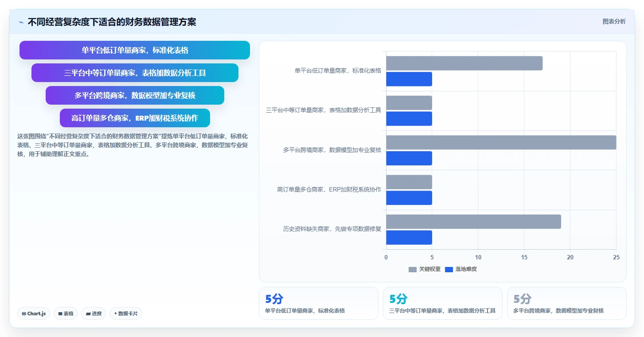This screenshot has height=337, width=644.
Task: Click the 图表分析 label in the header
Action: (614, 21)
